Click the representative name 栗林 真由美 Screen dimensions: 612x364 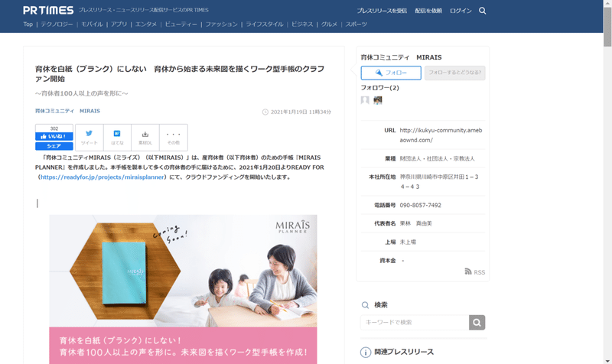[x=415, y=223]
